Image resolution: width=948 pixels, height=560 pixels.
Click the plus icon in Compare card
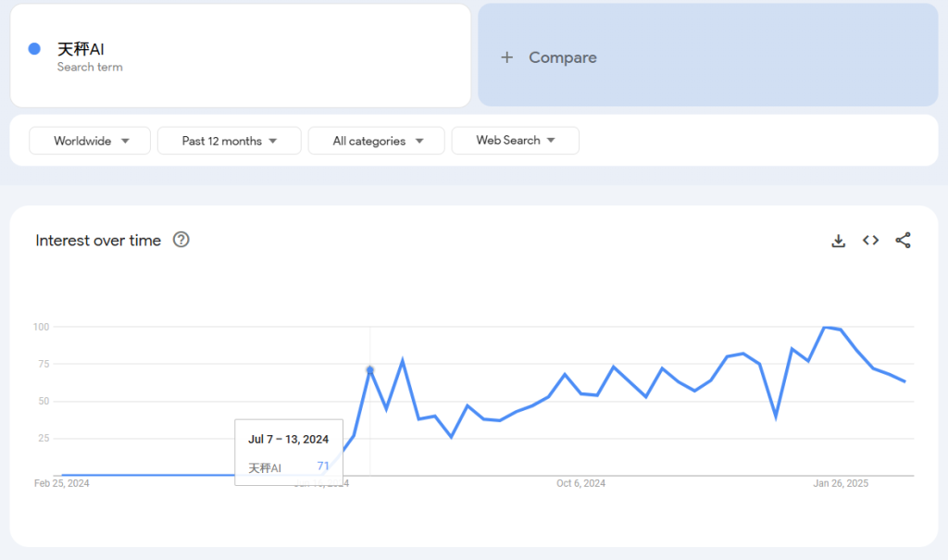pyautogui.click(x=506, y=57)
